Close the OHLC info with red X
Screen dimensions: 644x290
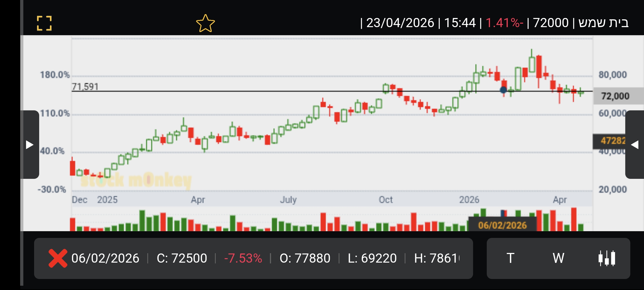tap(58, 258)
